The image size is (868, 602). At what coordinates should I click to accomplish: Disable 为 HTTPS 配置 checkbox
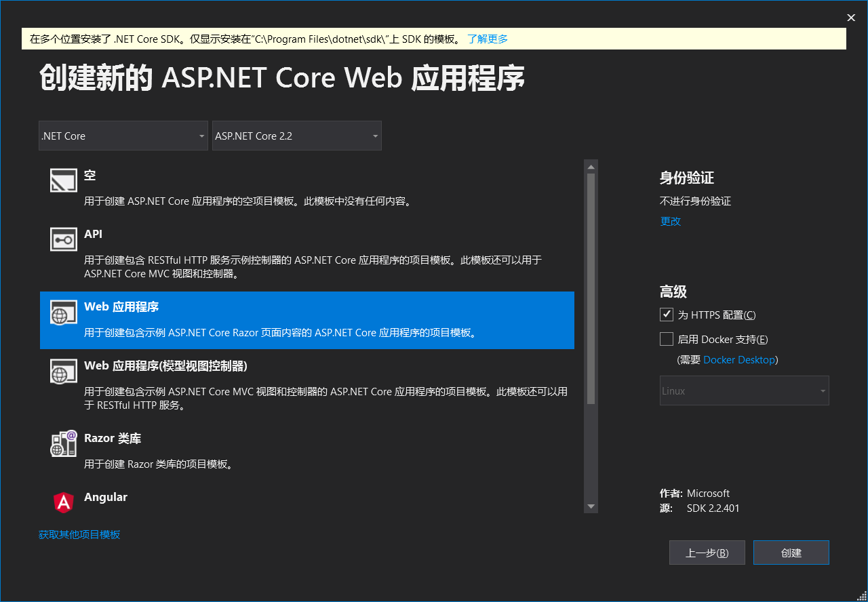pyautogui.click(x=666, y=314)
